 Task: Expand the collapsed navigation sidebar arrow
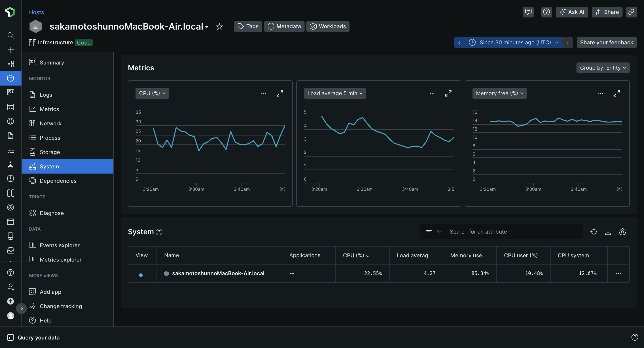[21, 308]
